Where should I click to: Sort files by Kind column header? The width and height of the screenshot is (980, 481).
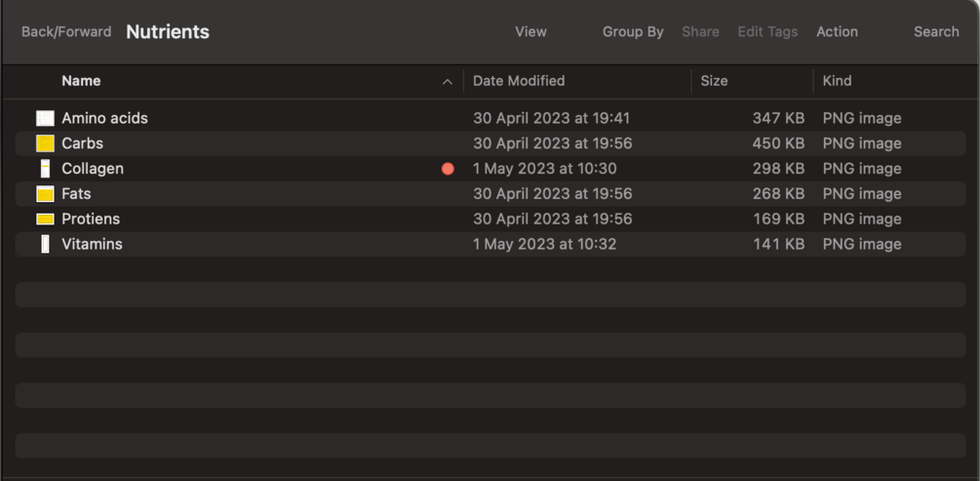pyautogui.click(x=837, y=81)
